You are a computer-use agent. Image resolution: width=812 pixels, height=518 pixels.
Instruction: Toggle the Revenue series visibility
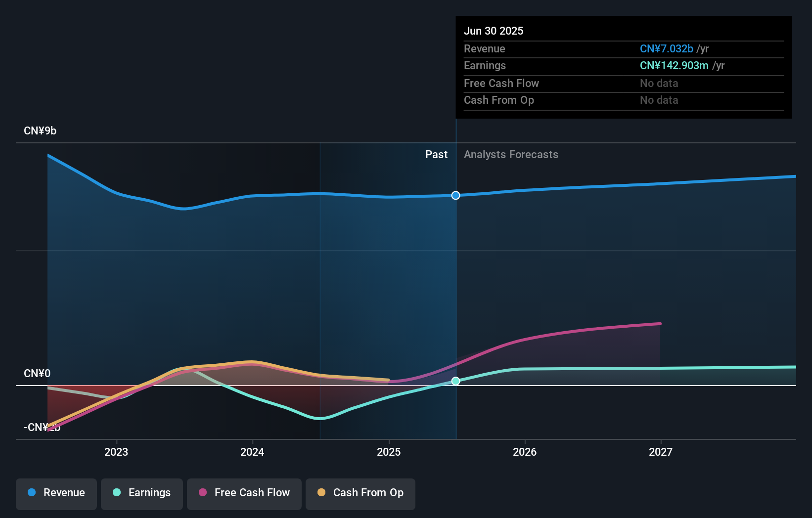pos(56,494)
